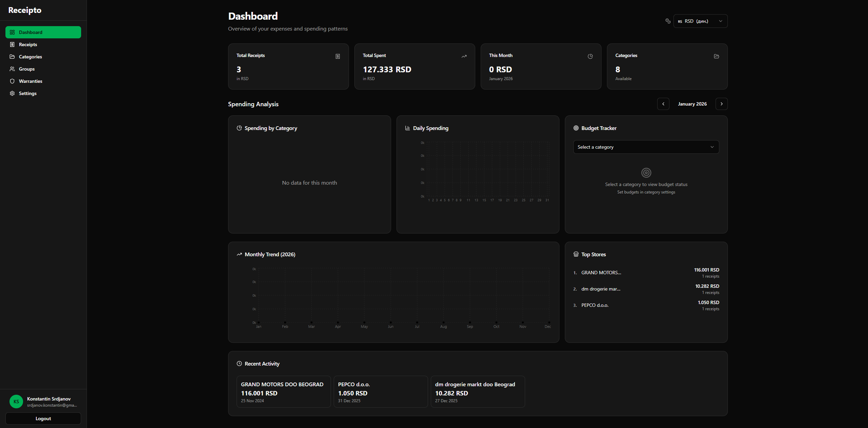Select Receipts in the sidebar

(x=27, y=44)
